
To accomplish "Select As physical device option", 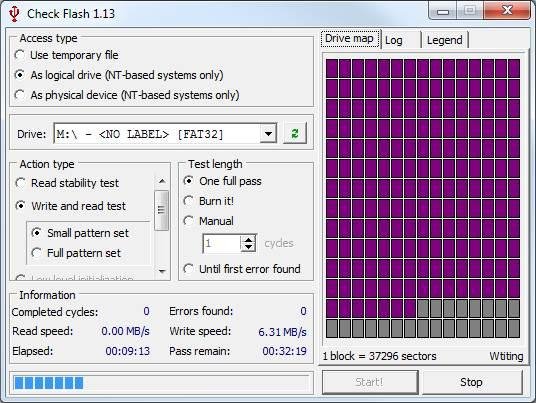I will [126, 95].
